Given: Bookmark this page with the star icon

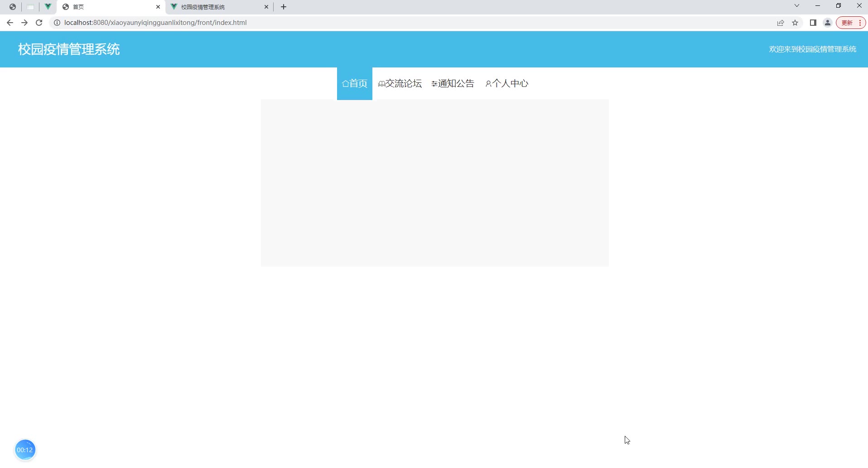Looking at the screenshot, I should point(795,23).
